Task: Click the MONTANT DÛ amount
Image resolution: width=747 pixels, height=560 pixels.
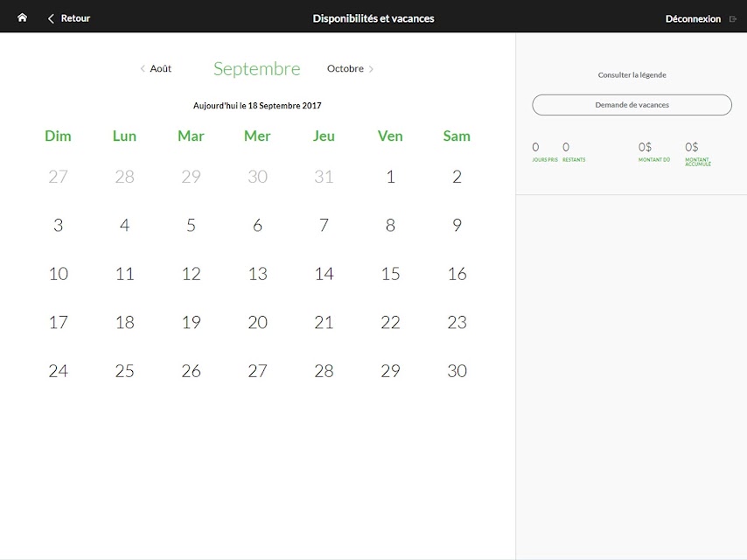Action: 645,147
